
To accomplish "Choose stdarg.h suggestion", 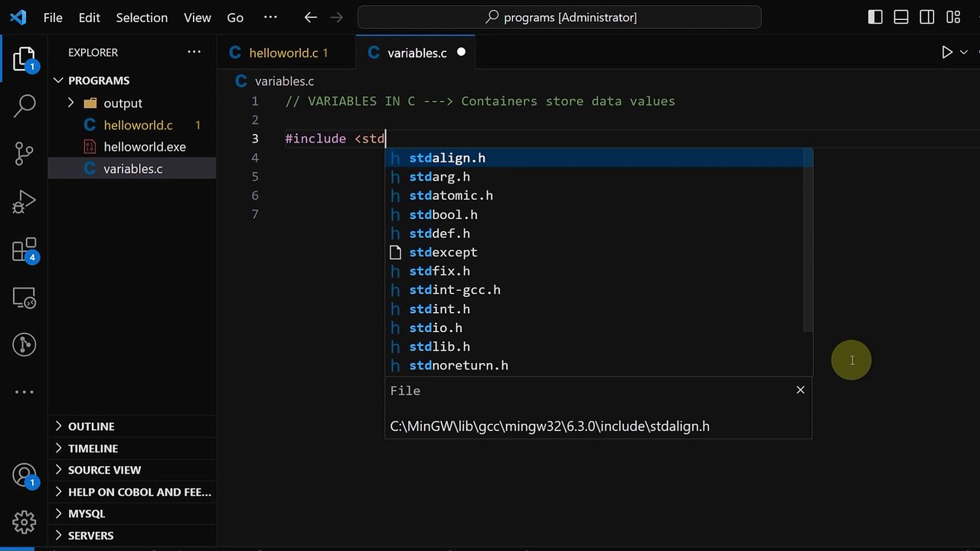I will pyautogui.click(x=593, y=177).
